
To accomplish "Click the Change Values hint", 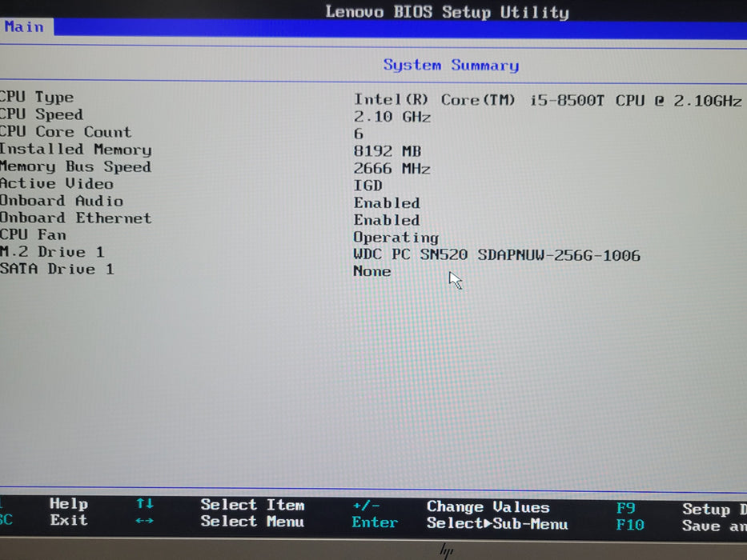I will [x=488, y=507].
